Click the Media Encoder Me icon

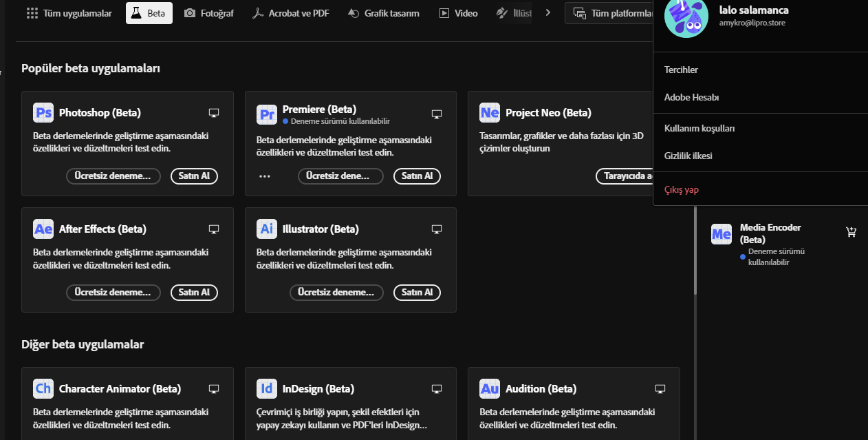pyautogui.click(x=721, y=234)
